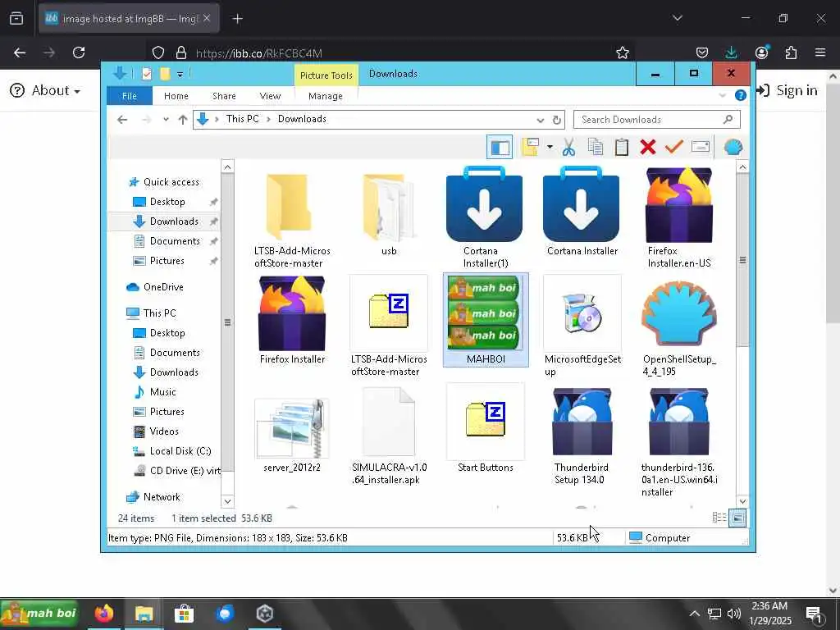The image size is (840, 630).
Task: Click This PC in the address breadcrumb
Action: click(x=242, y=119)
